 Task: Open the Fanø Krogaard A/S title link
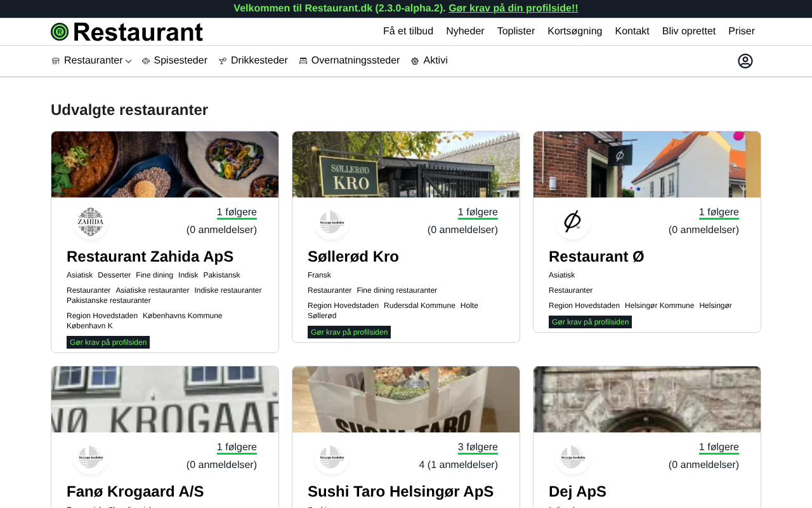click(135, 491)
